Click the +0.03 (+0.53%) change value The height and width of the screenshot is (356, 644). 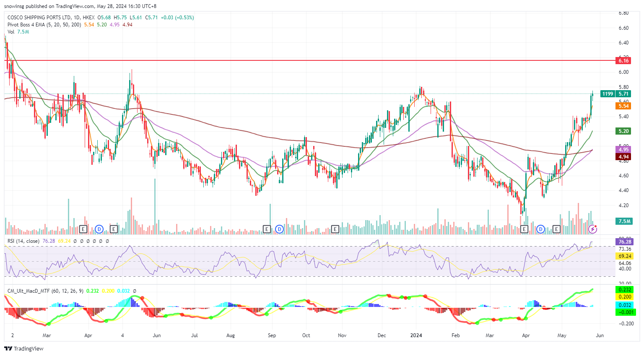click(177, 18)
